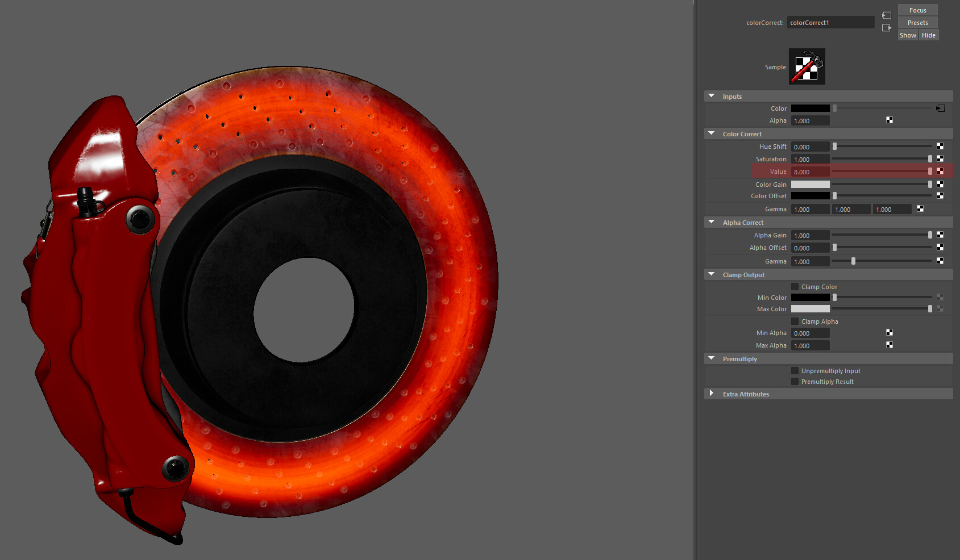Click the texture map checker icon beside Alpha
Viewport: 960px width, 560px height.
890,120
